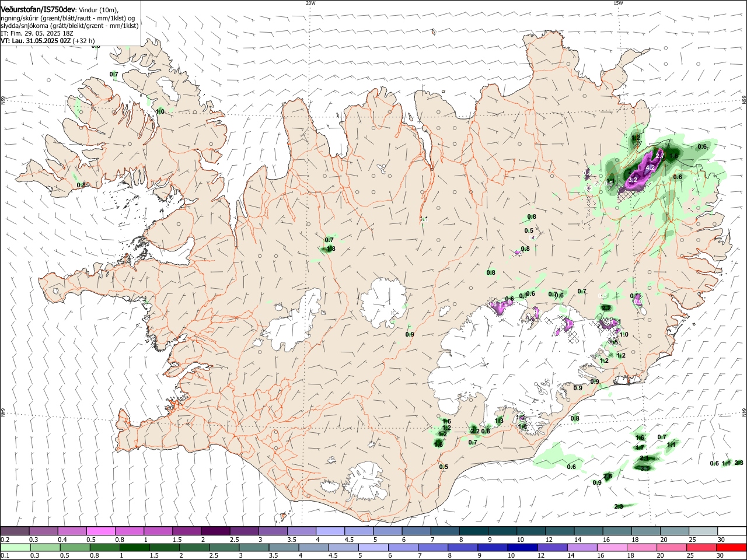Viewport: 747px width, 560px height.
Task: Click the 0.1 label on the lower scale
Action: pyautogui.click(x=5, y=555)
